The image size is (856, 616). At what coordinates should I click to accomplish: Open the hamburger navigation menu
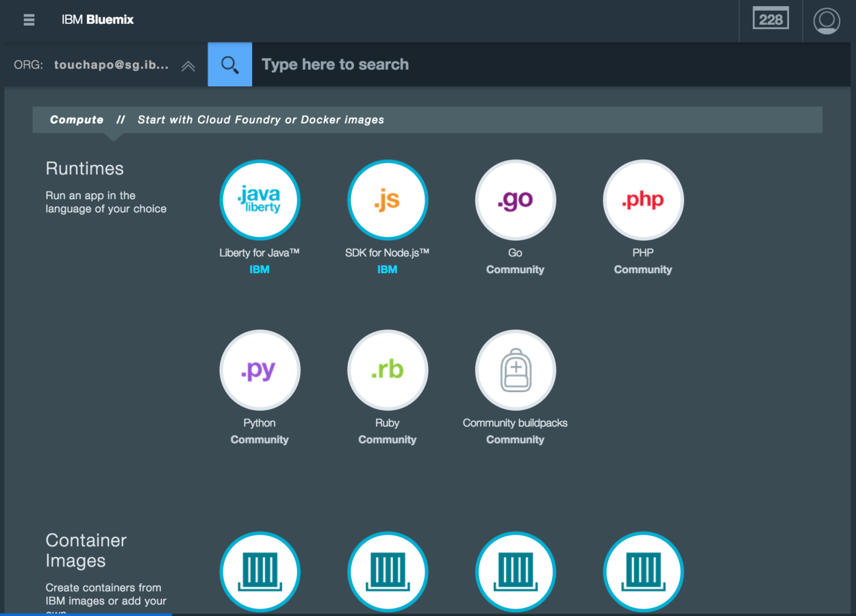point(29,20)
